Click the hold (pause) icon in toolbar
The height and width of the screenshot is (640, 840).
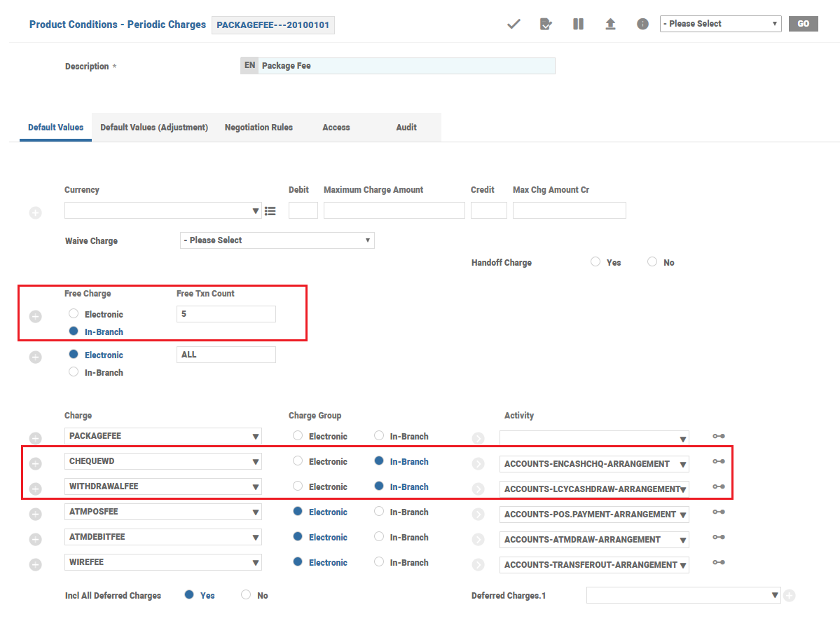coord(578,24)
